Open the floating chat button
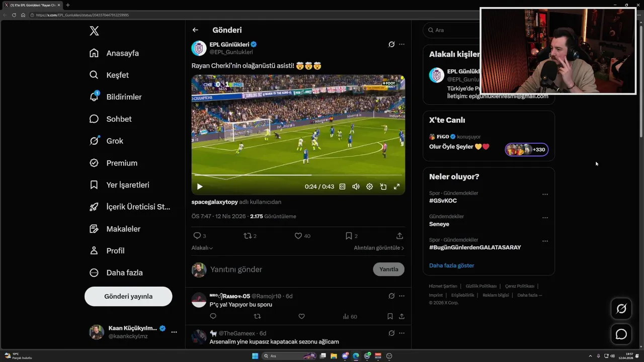The image size is (644, 362). 621,334
